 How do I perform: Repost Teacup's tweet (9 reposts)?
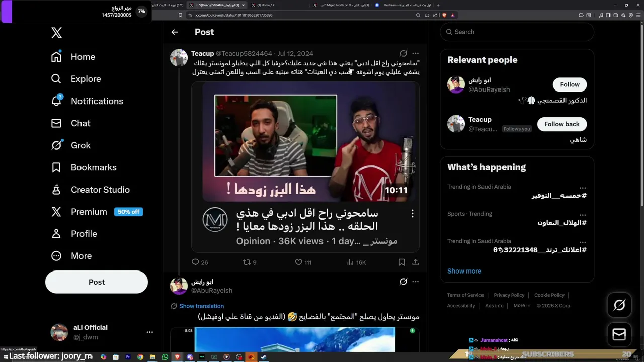(250, 262)
